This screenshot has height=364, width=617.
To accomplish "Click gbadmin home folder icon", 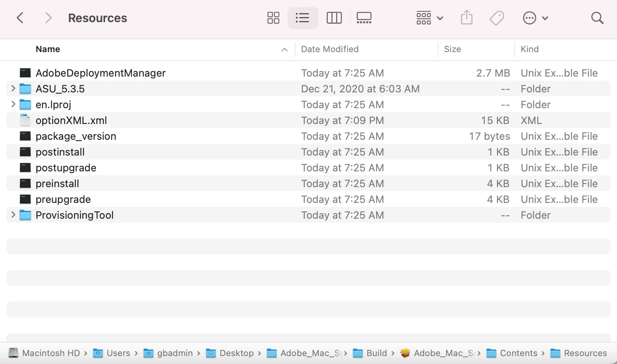I will pos(148,353).
